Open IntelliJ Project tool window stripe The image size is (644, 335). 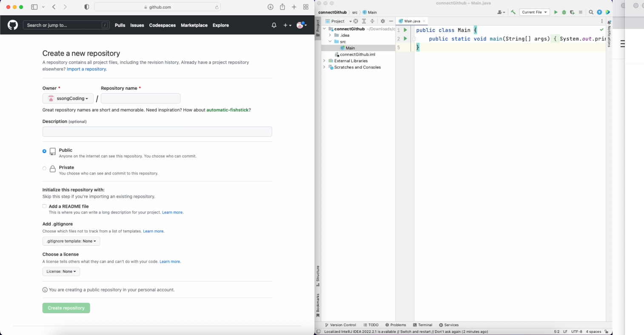point(318,29)
